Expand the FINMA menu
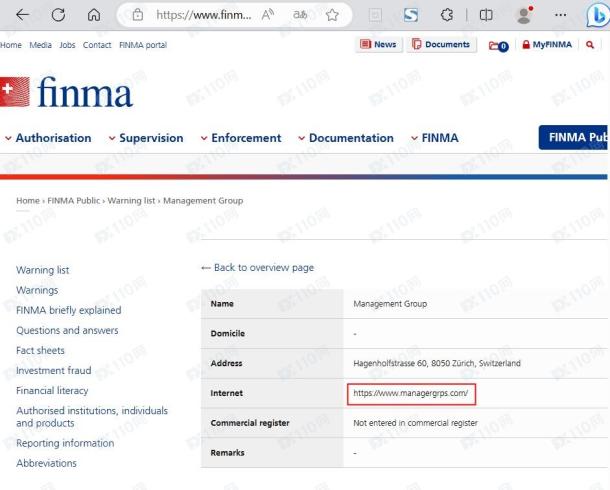This screenshot has width=610, height=490. [x=435, y=138]
